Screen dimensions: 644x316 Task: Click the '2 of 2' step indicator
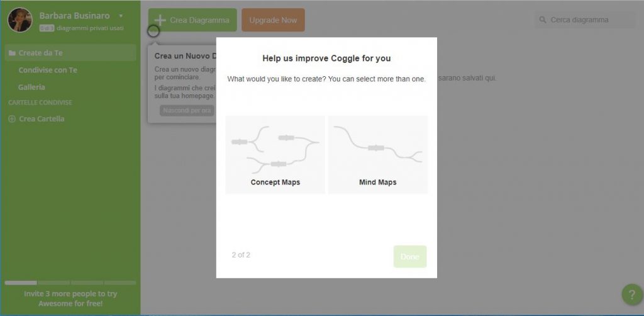tap(241, 255)
